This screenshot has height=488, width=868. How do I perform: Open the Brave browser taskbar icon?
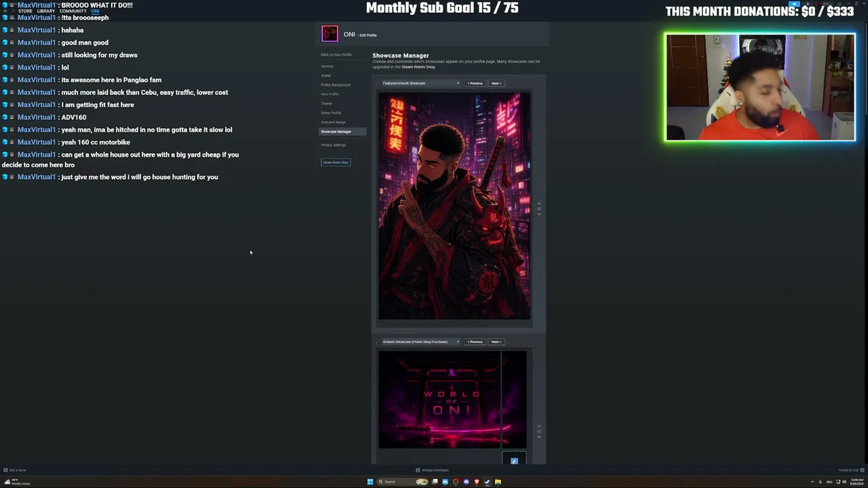[477, 482]
